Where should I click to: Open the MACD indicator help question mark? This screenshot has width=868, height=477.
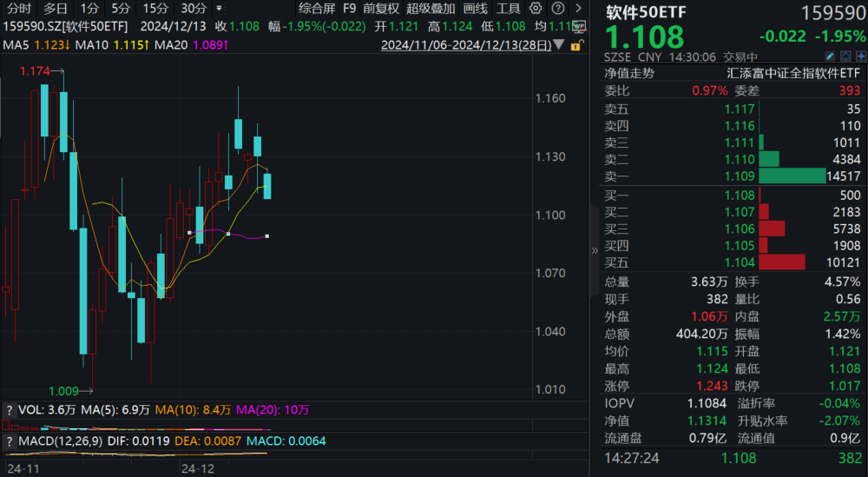click(x=9, y=441)
